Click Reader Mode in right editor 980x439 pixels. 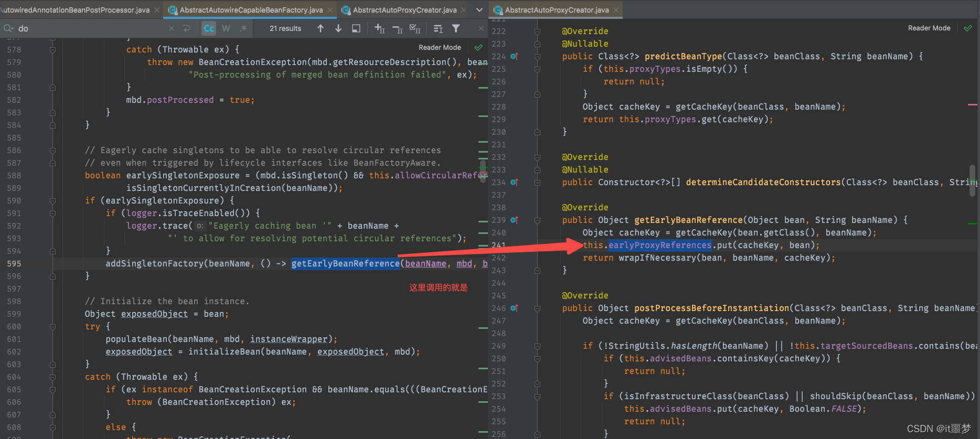click(x=929, y=28)
